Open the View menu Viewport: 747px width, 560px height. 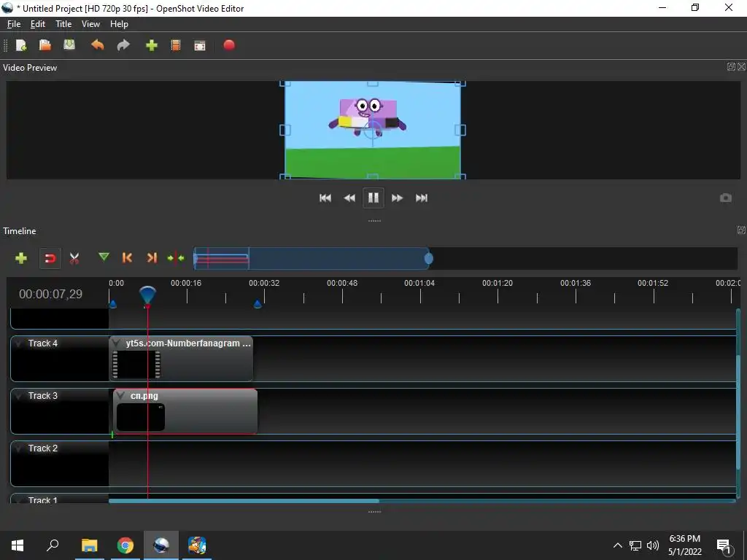[x=90, y=24]
